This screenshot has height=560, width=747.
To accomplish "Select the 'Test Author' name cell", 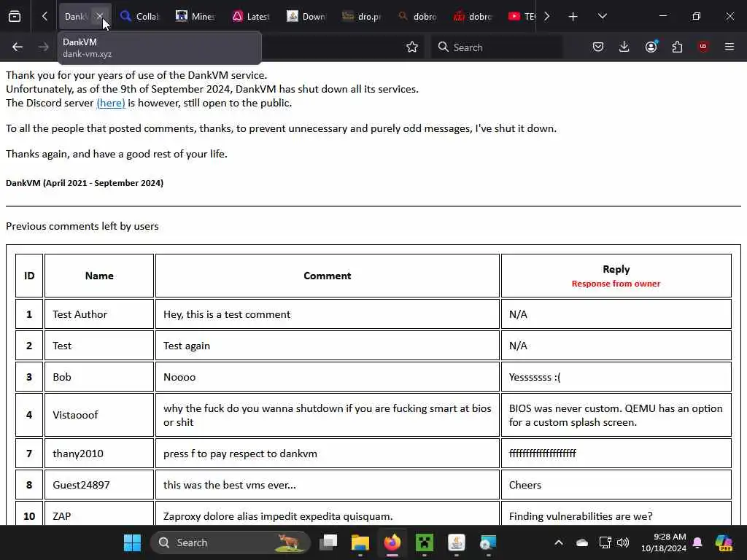I will 99,314.
